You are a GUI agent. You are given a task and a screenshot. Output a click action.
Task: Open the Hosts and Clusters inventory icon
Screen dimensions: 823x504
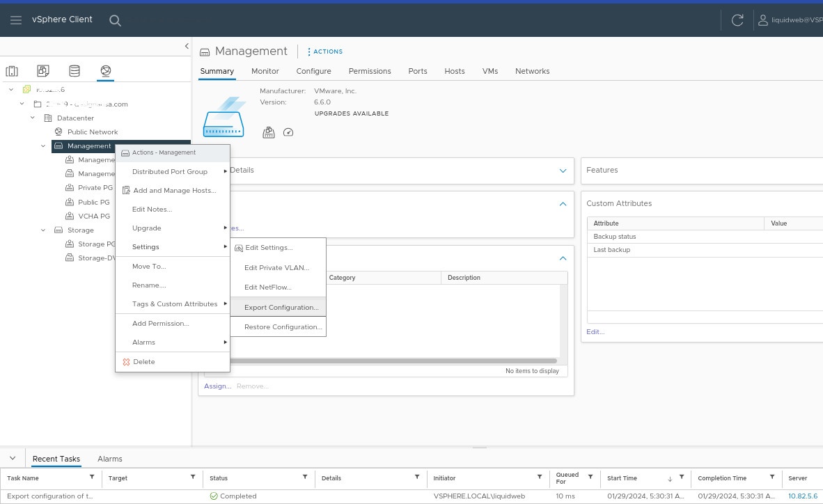12,71
